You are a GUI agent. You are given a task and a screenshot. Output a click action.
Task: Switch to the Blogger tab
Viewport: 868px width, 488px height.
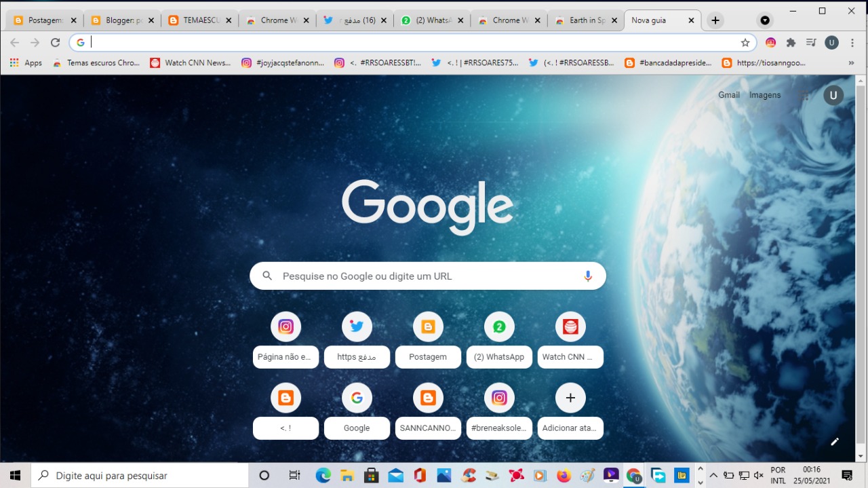(x=122, y=20)
